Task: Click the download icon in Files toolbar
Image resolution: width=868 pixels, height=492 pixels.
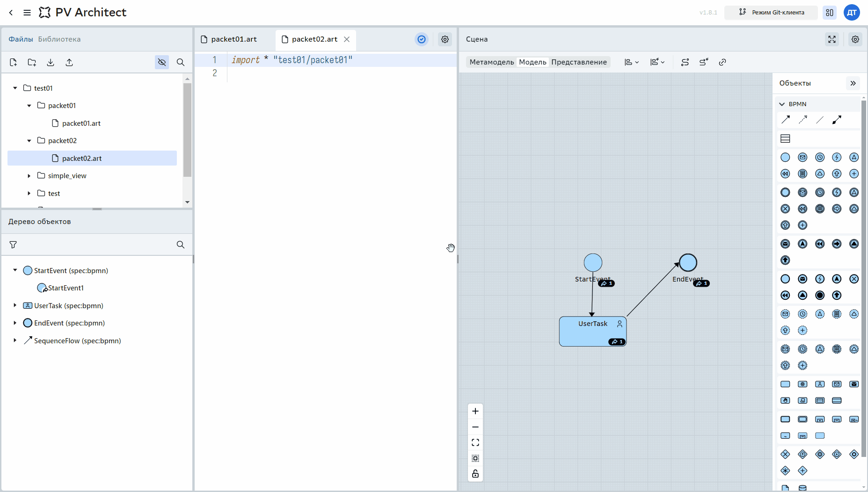Action: 51,62
